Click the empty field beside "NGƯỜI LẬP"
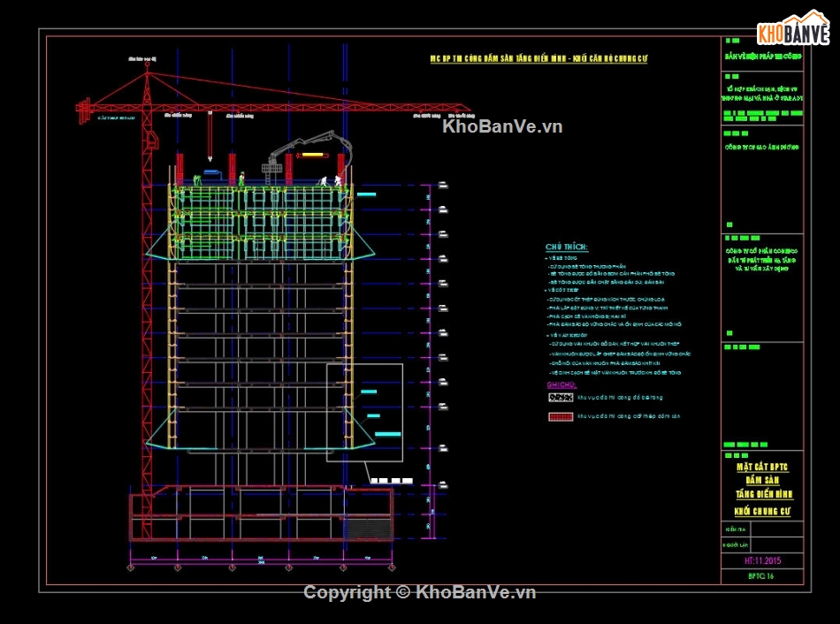This screenshot has height=624, width=840. pyautogui.click(x=777, y=544)
